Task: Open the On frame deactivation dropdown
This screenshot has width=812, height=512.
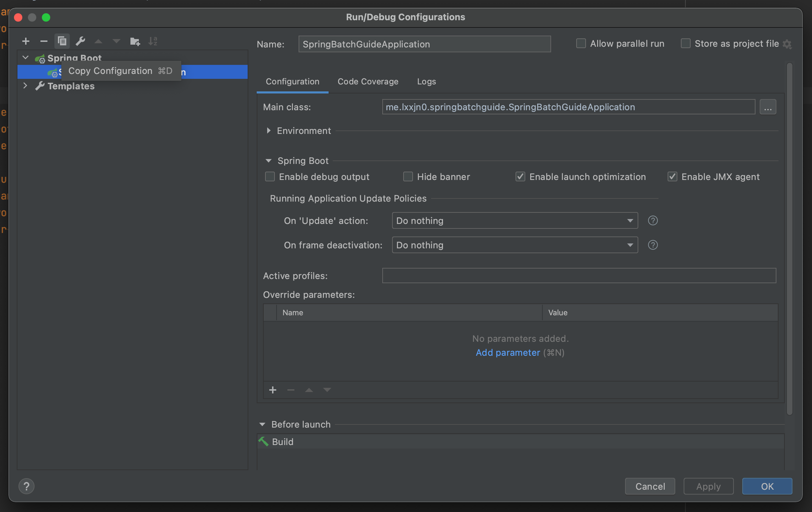Action: [515, 245]
